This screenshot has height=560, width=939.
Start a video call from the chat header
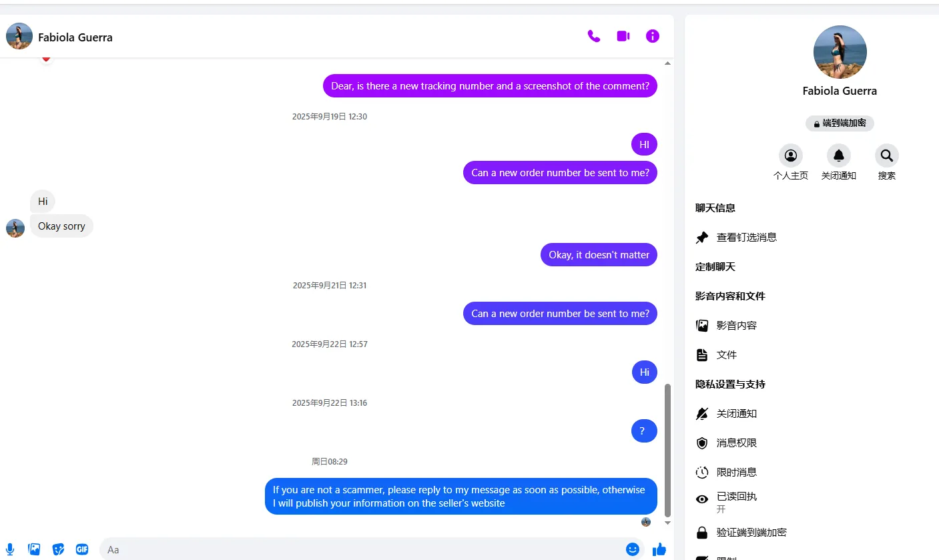pos(623,36)
